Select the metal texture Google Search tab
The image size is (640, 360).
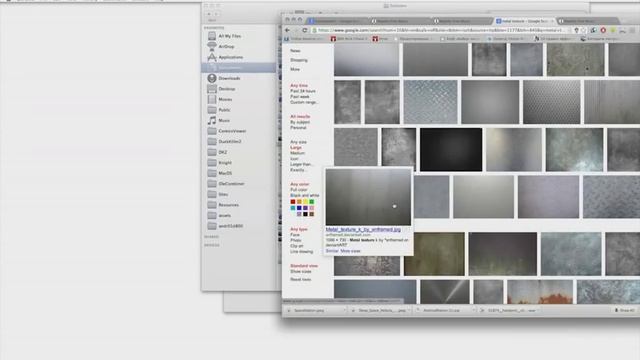(x=524, y=21)
